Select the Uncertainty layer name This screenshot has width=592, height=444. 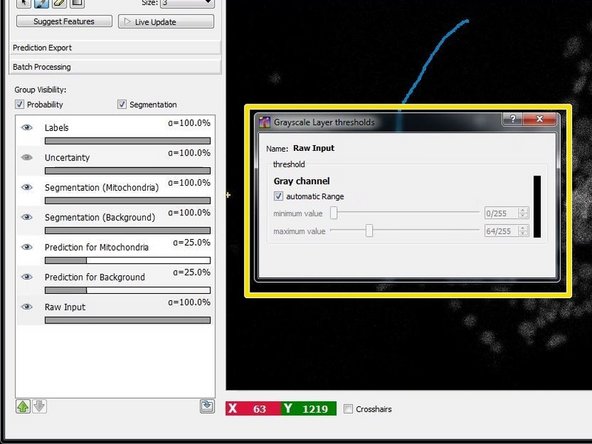tap(67, 157)
